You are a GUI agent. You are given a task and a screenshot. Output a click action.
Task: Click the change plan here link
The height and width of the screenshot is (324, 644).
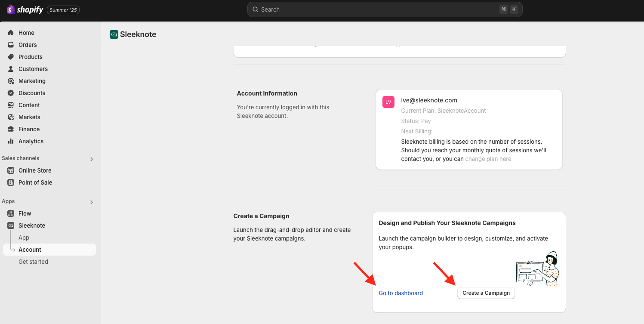point(488,159)
